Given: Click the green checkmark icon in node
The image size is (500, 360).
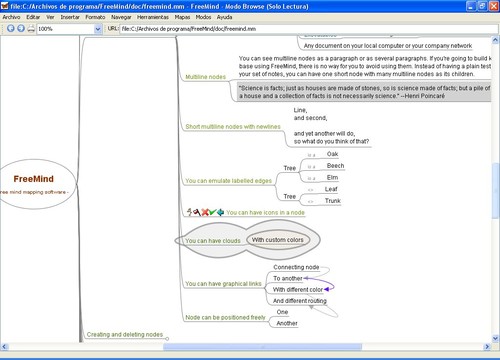Looking at the screenshot, I should pos(212,212).
